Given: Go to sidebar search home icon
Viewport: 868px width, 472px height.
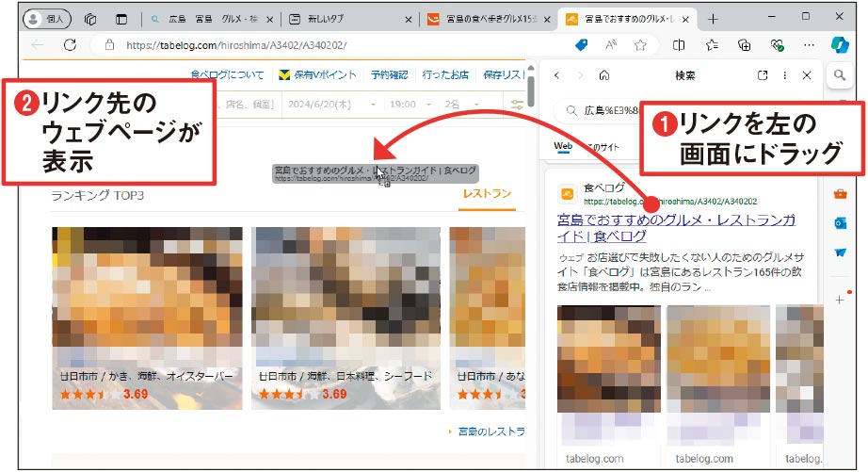Looking at the screenshot, I should (604, 75).
